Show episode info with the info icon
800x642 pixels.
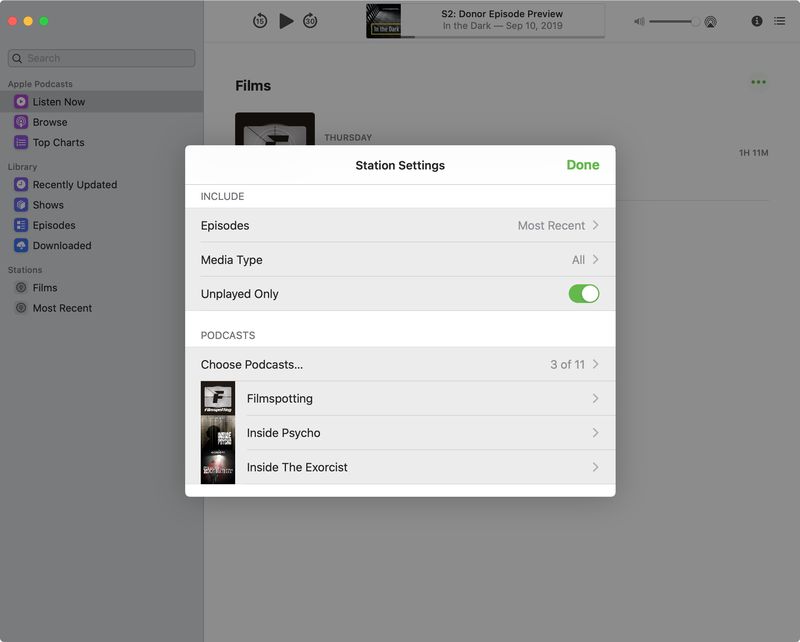pos(757,21)
